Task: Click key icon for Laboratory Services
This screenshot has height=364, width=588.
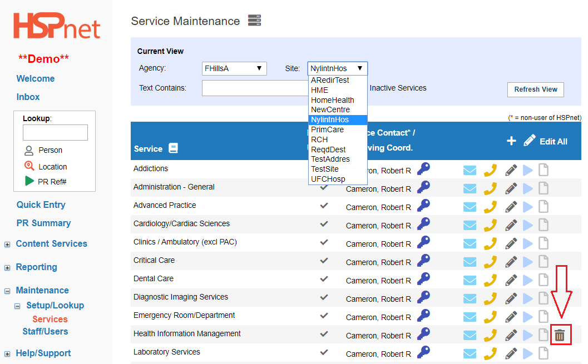Action: (423, 352)
